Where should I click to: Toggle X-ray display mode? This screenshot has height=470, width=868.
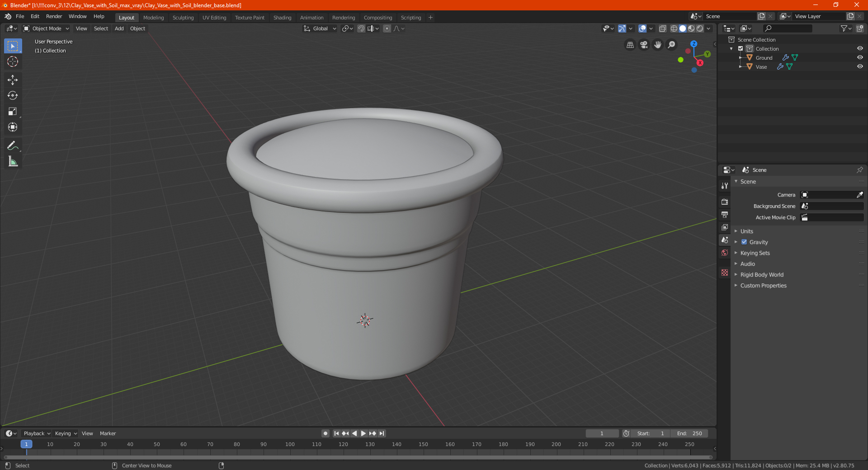(x=662, y=28)
